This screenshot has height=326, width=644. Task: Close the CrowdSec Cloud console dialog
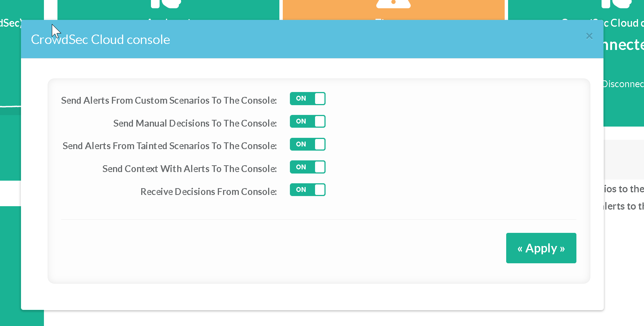589,36
